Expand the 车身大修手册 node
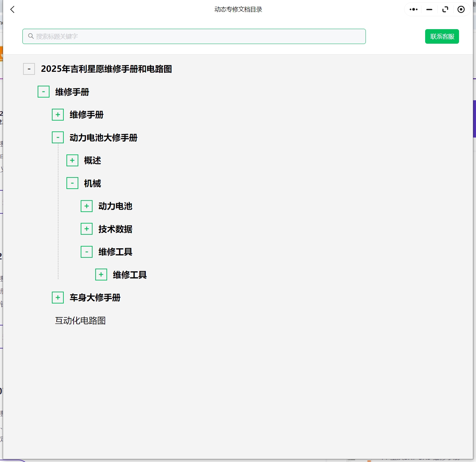 pyautogui.click(x=58, y=297)
